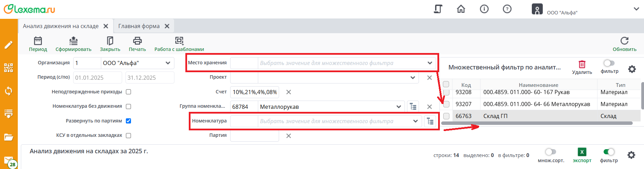Switch to Главная форма tab
644x169 pixels.
pos(139,26)
